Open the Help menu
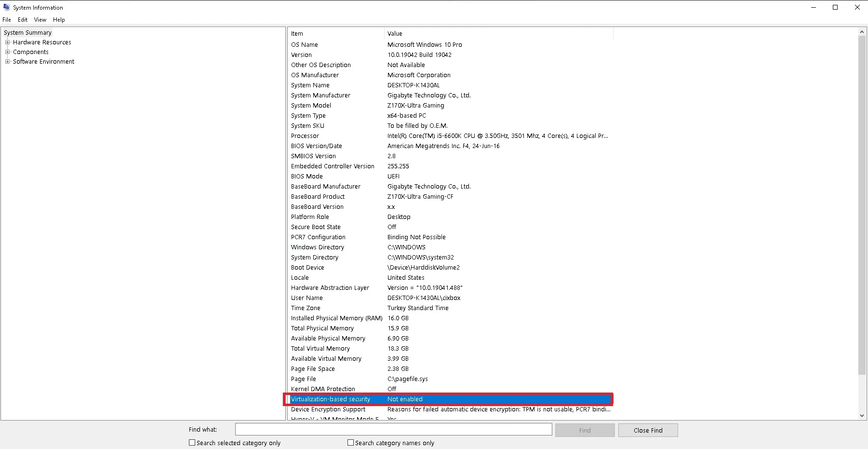The height and width of the screenshot is (449, 868). tap(59, 20)
